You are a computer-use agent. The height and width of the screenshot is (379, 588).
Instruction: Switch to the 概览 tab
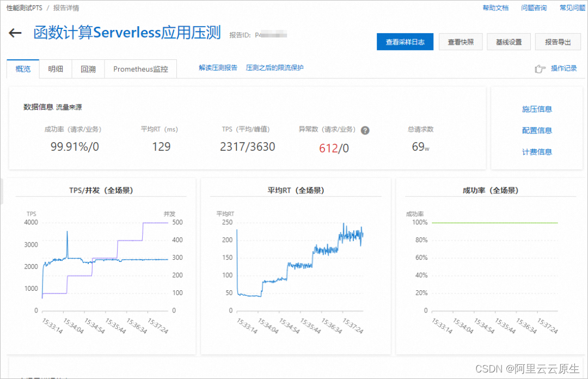23,69
